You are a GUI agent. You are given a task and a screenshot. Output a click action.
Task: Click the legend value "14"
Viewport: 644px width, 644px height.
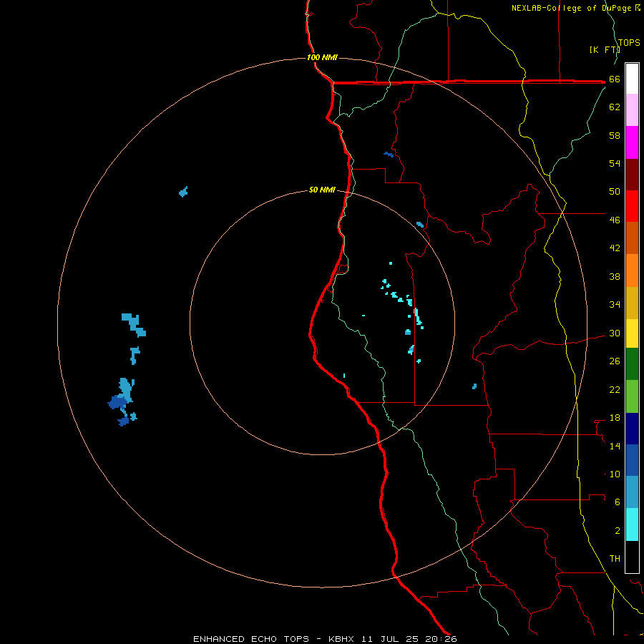615,446
